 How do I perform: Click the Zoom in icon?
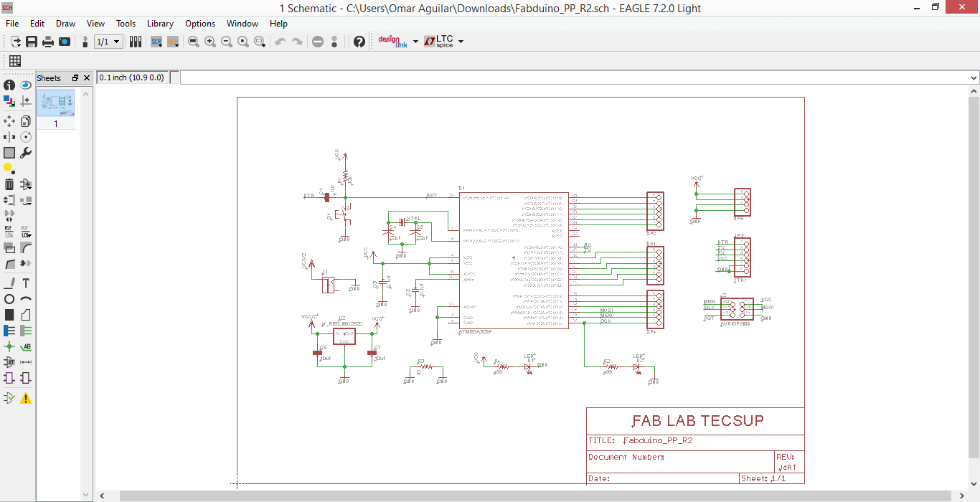tap(210, 42)
